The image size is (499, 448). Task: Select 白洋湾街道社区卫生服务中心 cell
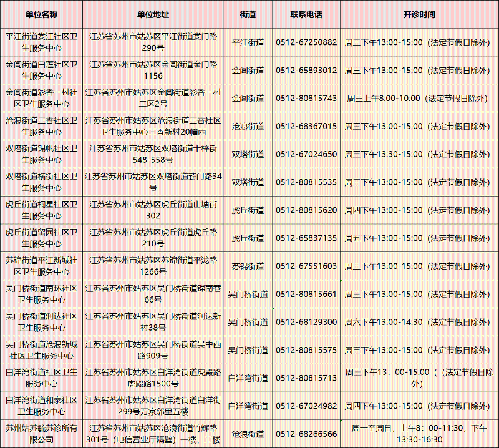click(x=41, y=378)
